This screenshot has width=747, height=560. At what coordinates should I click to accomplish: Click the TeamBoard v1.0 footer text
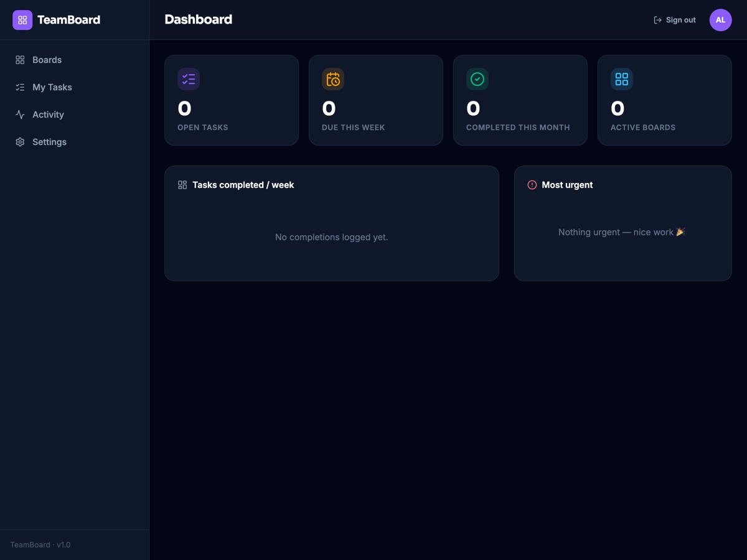40,545
